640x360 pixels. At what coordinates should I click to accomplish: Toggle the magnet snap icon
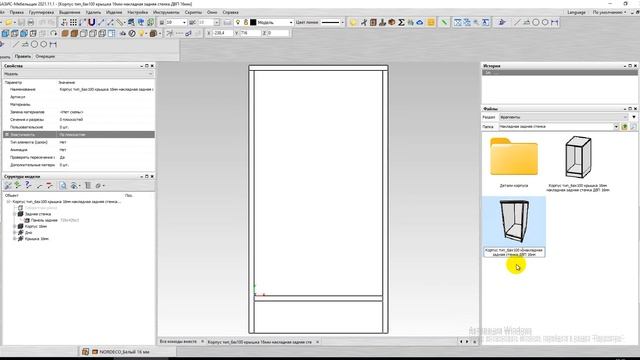click(92, 22)
